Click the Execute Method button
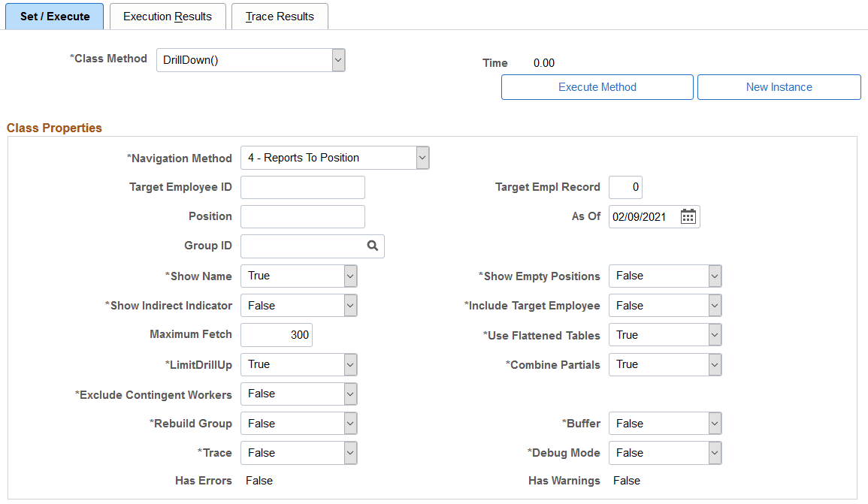Screen dimensions: 868x504 pyautogui.click(x=597, y=87)
